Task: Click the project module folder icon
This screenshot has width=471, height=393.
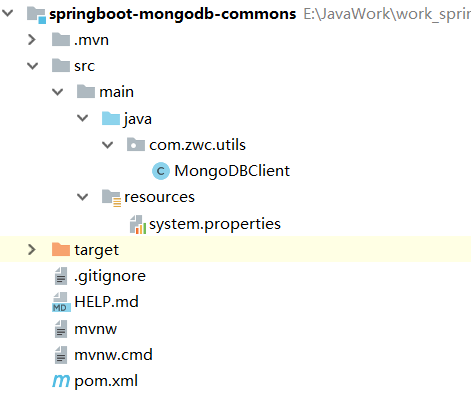Action: pos(36,15)
